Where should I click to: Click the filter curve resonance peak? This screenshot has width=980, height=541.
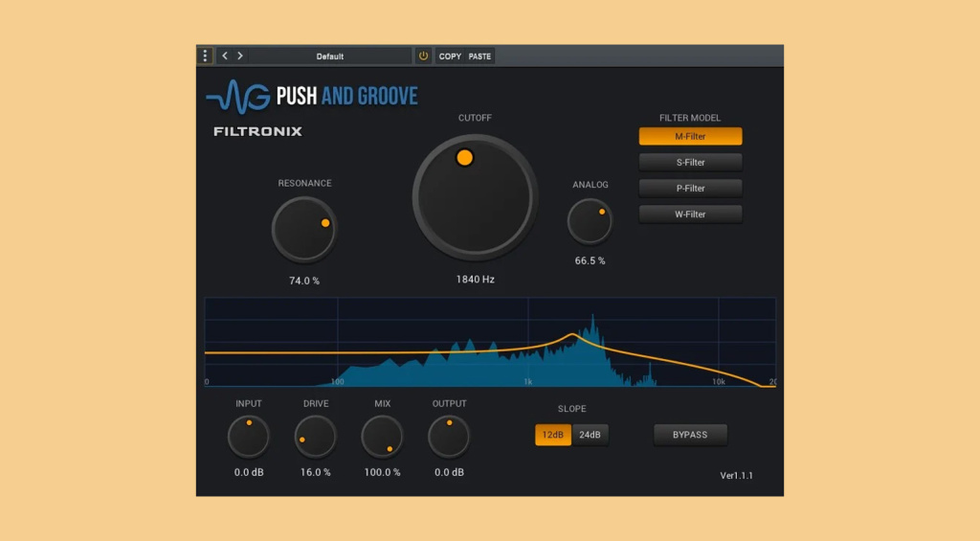click(572, 336)
